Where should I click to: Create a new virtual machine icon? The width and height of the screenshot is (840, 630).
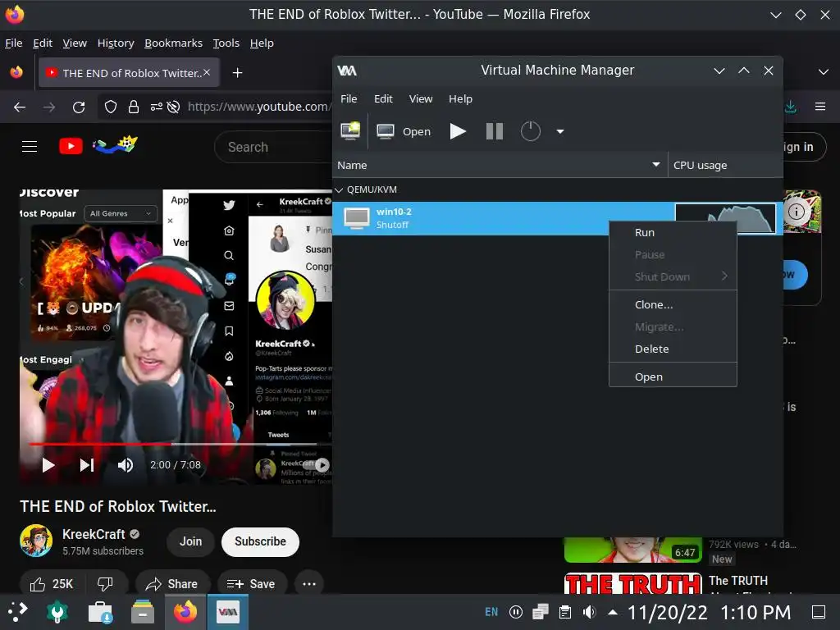[350, 130]
